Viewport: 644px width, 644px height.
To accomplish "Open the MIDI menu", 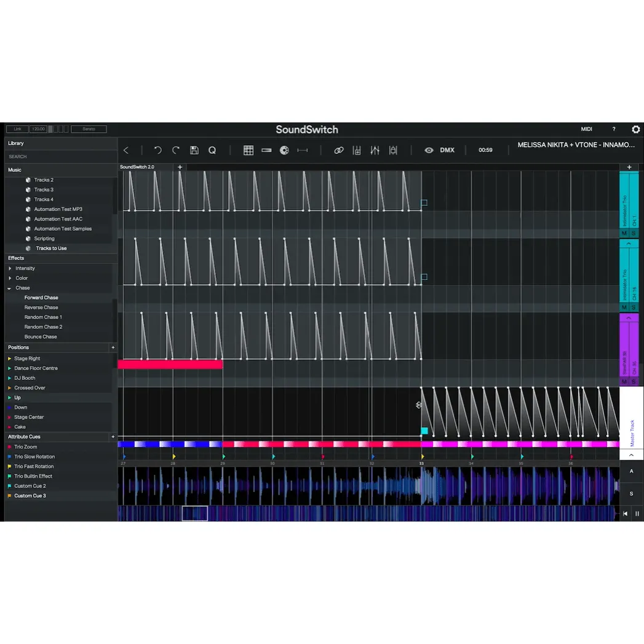I will tap(587, 129).
